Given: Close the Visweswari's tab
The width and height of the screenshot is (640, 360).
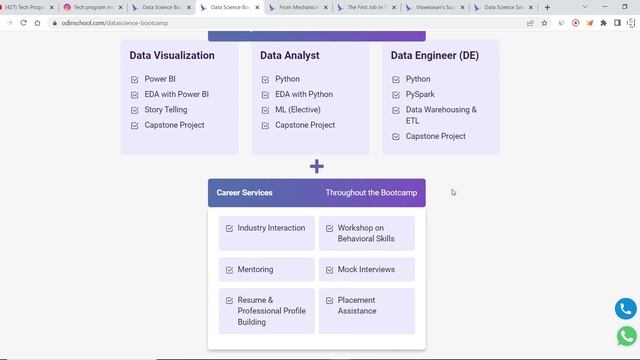Looking at the screenshot, I should 462,7.
